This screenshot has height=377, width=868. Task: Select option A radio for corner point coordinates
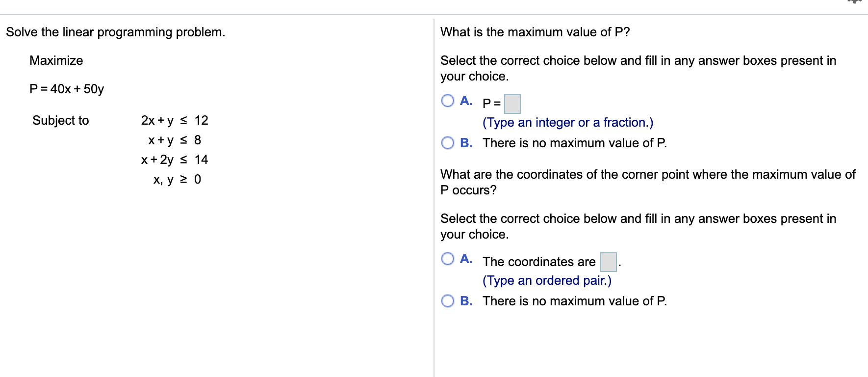448,259
